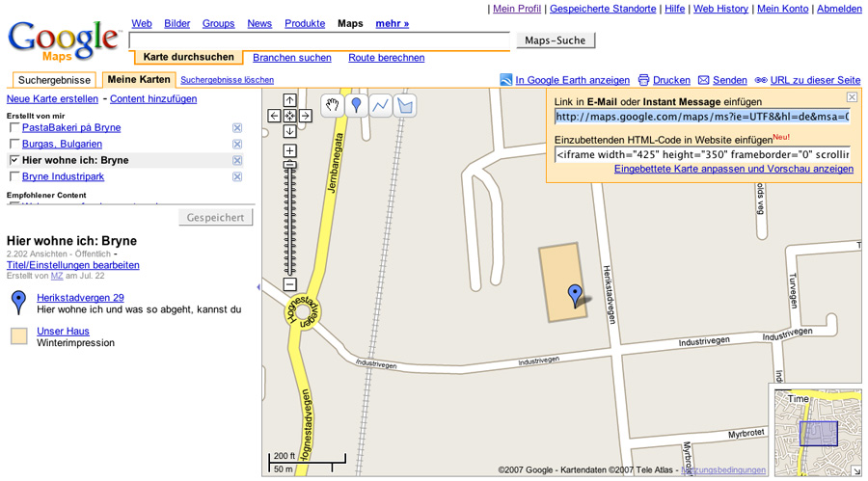Check the Bryne Industripark checkbox
The width and height of the screenshot is (868, 481).
click(x=14, y=176)
